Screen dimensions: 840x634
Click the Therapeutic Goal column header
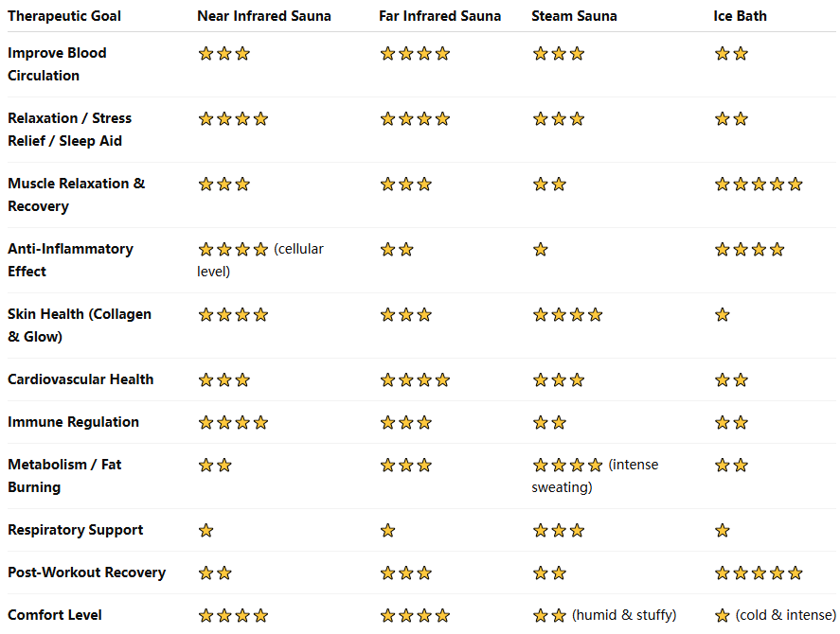click(x=64, y=16)
